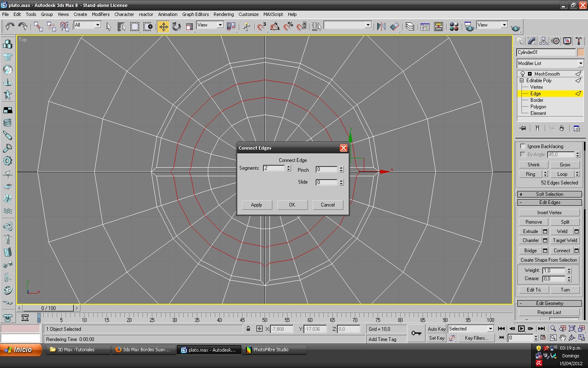Cancel the Connect Edges dialog
This screenshot has width=588, height=368.
[x=327, y=205]
